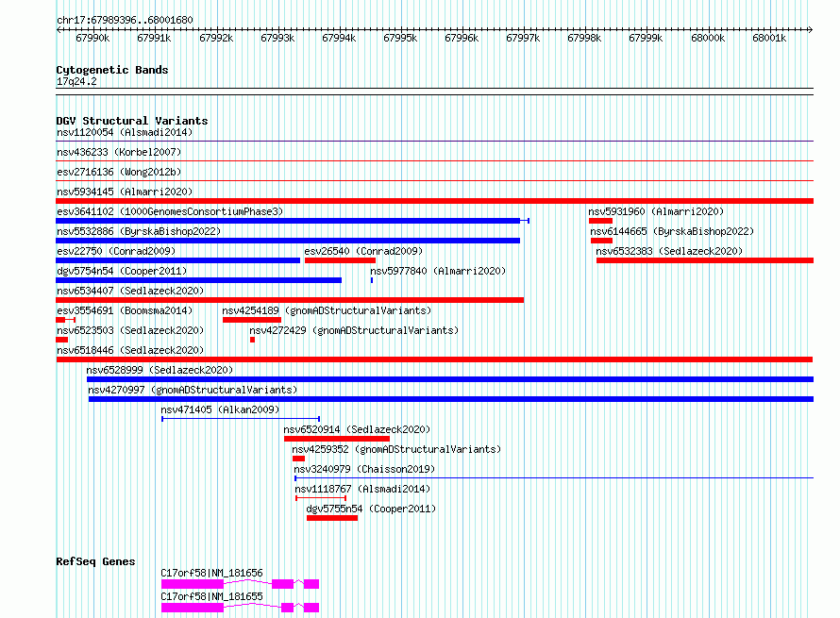Select the dgv5754n54 (Cooper2011) label
The height and width of the screenshot is (618, 840).
[122, 271]
